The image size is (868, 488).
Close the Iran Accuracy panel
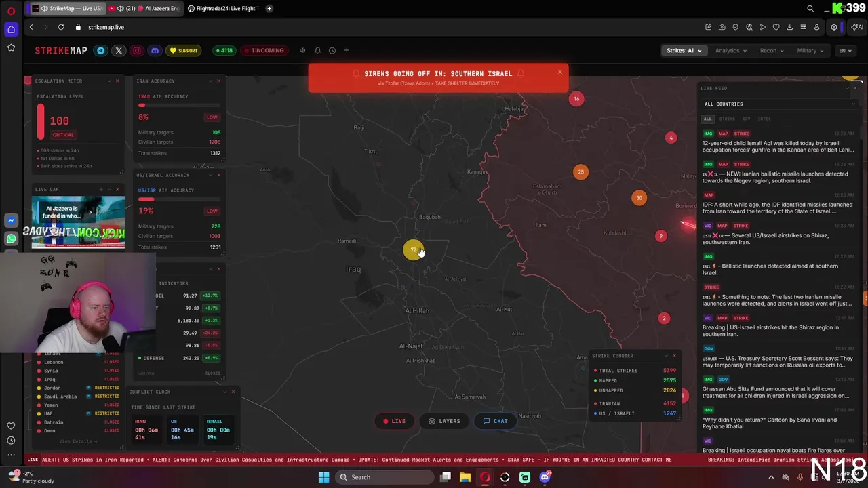pos(218,81)
